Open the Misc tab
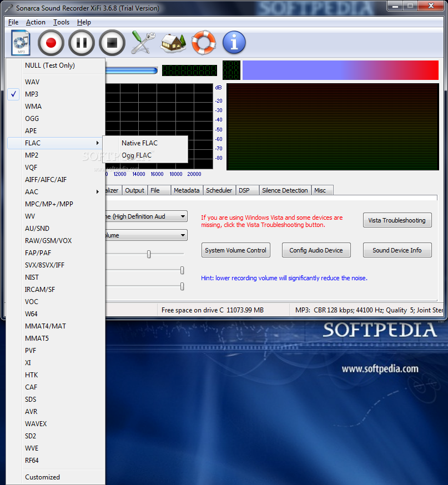Screen dimensions: 448x485 pos(322,190)
